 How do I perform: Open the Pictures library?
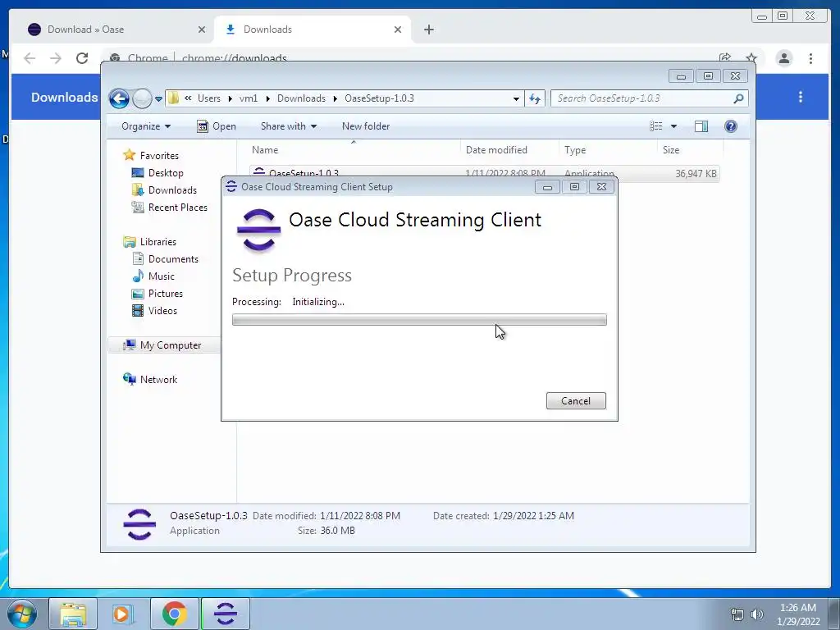click(166, 294)
